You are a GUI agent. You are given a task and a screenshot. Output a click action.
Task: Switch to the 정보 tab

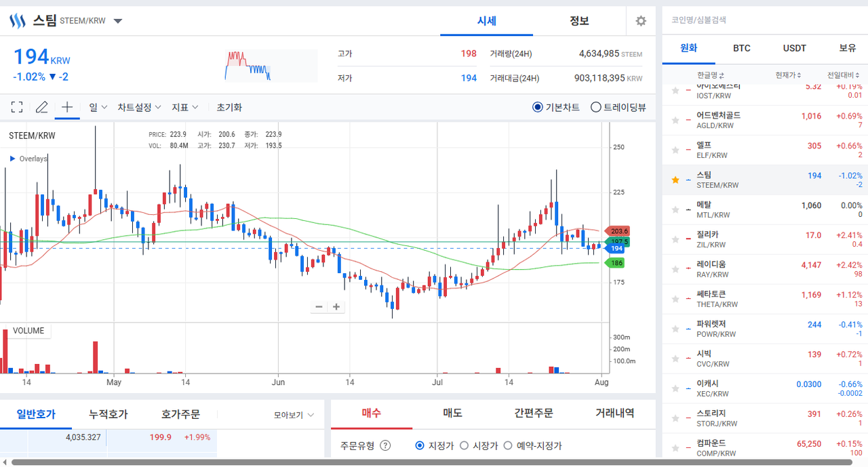579,21
